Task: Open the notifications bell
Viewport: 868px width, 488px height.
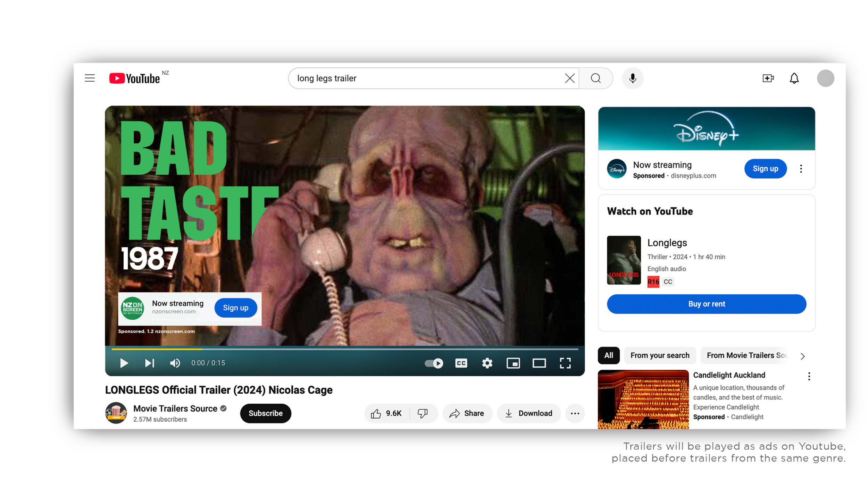Action: coord(794,78)
